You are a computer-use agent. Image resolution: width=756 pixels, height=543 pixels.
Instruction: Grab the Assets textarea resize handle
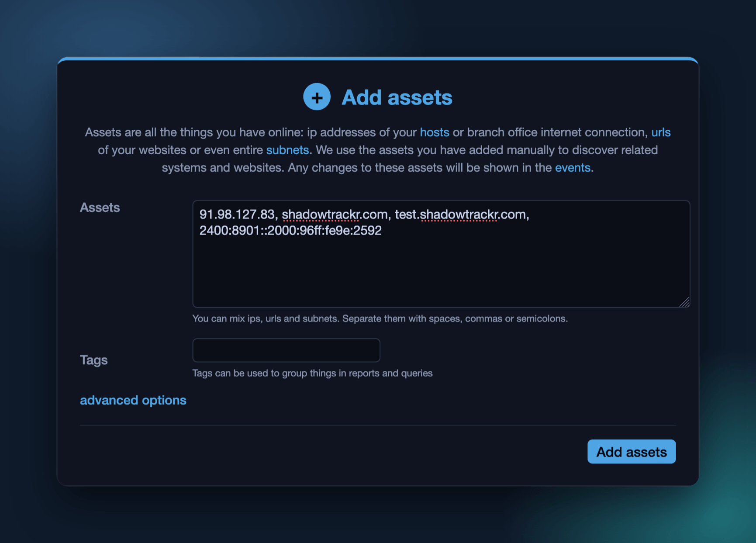coord(684,302)
